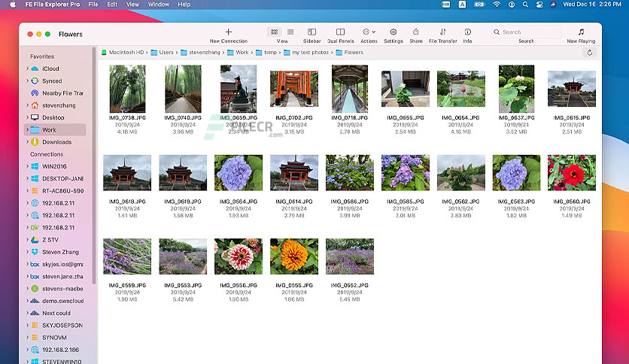Image resolution: width=629 pixels, height=364 pixels.
Task: Expand the SYNOVM connection
Action: point(27,338)
